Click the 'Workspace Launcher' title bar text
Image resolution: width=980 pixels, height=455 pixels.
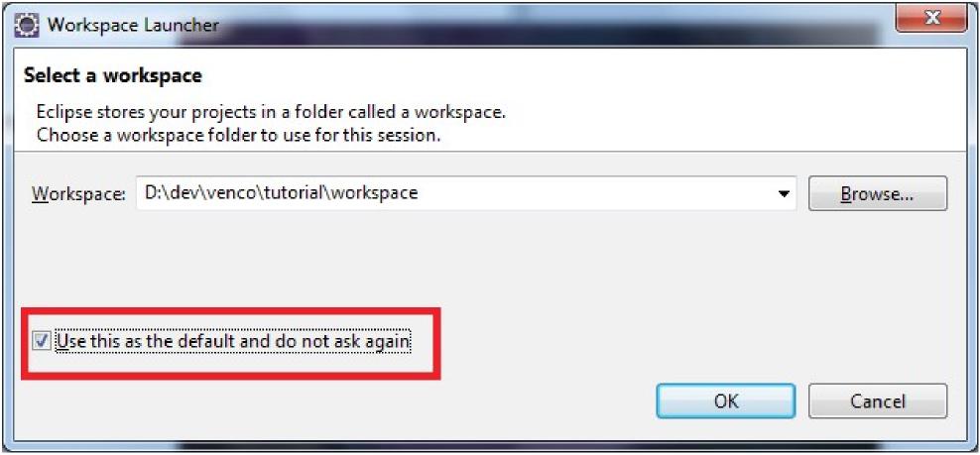[x=133, y=23]
